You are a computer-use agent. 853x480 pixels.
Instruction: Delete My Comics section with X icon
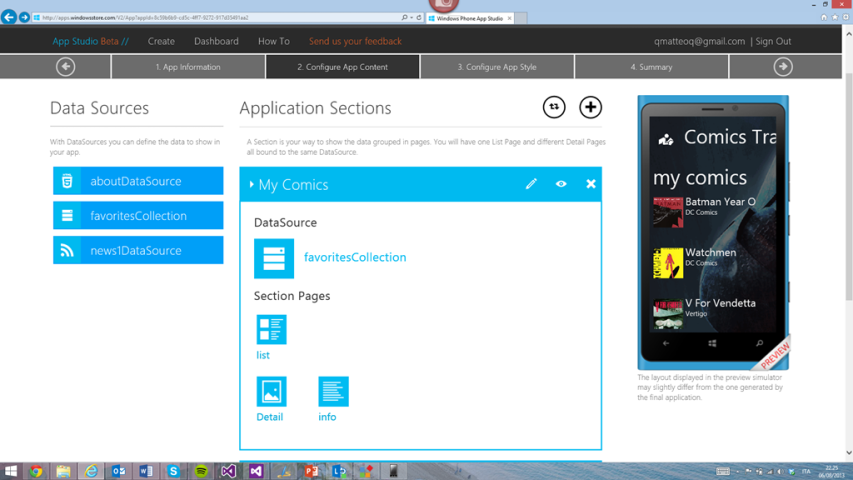[x=590, y=184]
